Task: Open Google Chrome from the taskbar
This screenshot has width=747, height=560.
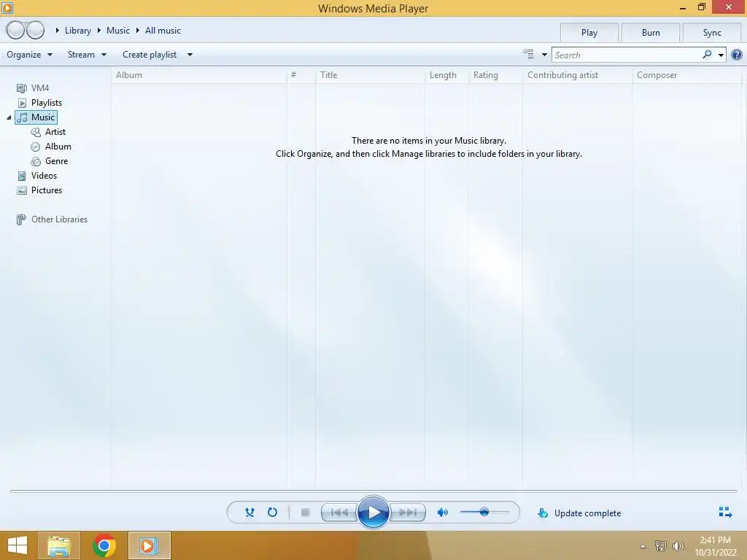Action: pyautogui.click(x=104, y=545)
